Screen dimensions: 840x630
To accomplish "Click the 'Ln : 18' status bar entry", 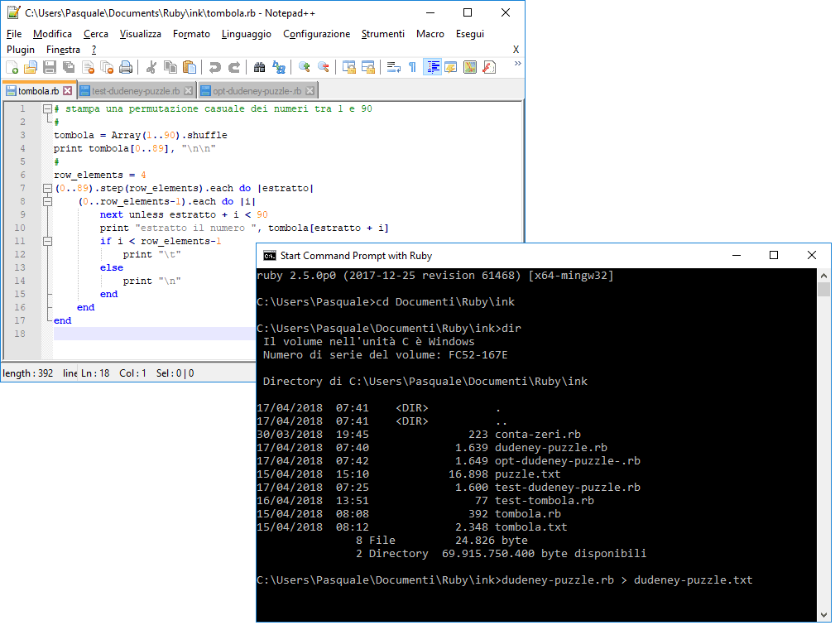I will 95,373.
